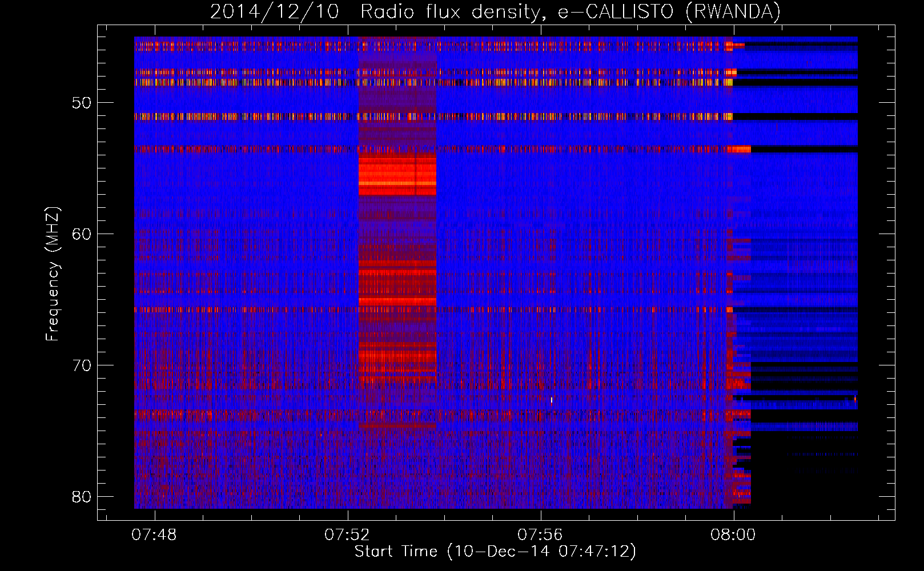The width and height of the screenshot is (924, 571).
Task: Click the 80 MHz frequency tick label
Action: tap(82, 497)
